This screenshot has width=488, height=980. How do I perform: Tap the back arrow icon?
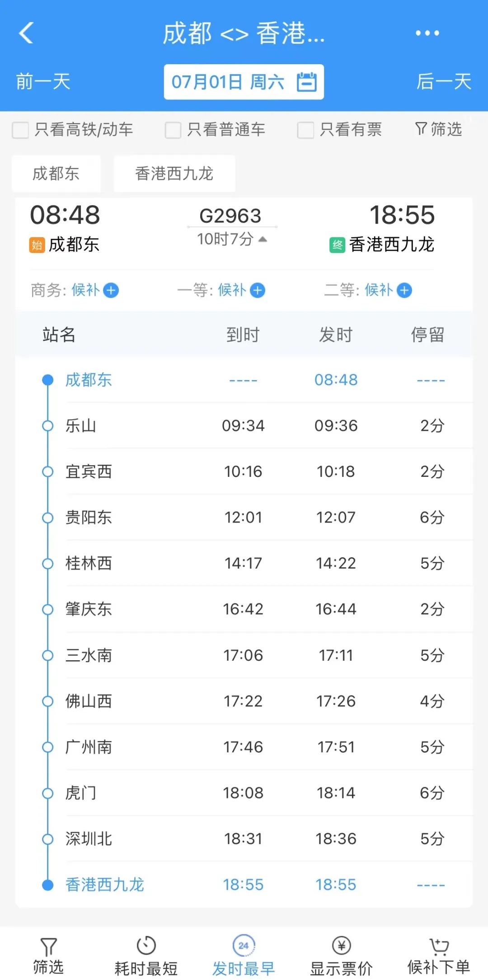click(26, 33)
